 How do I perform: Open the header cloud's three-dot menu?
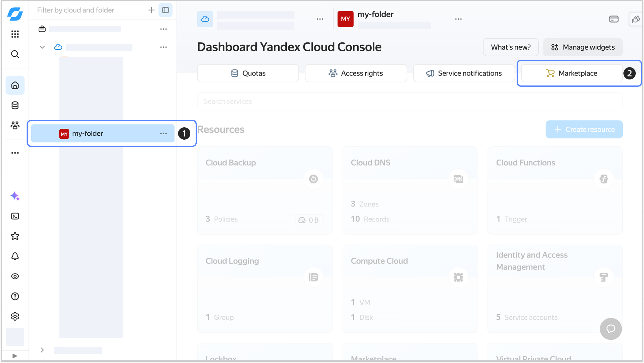pyautogui.click(x=320, y=19)
